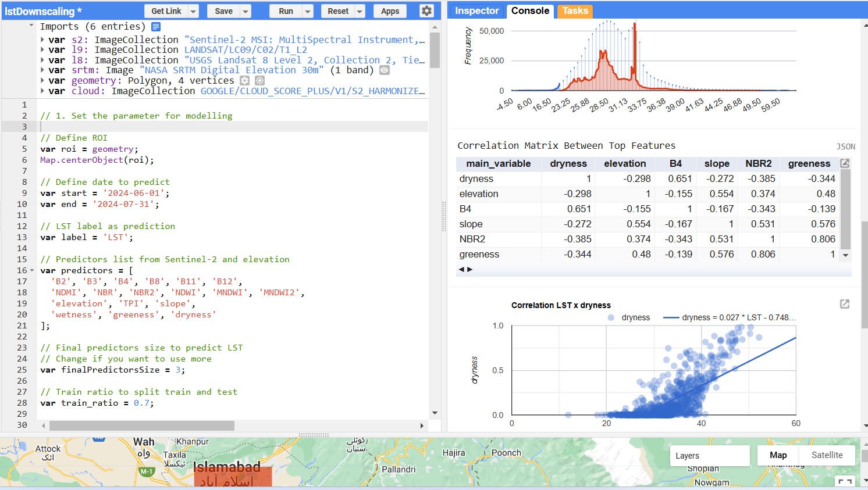Click the Imports notes document icon
Image resolution: width=868 pixels, height=490 pixels.
(x=156, y=27)
